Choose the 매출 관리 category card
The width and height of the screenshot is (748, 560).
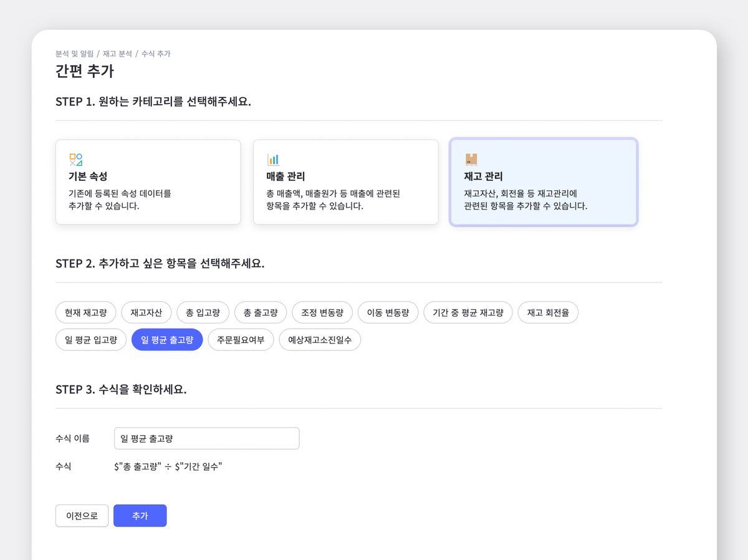[345, 181]
